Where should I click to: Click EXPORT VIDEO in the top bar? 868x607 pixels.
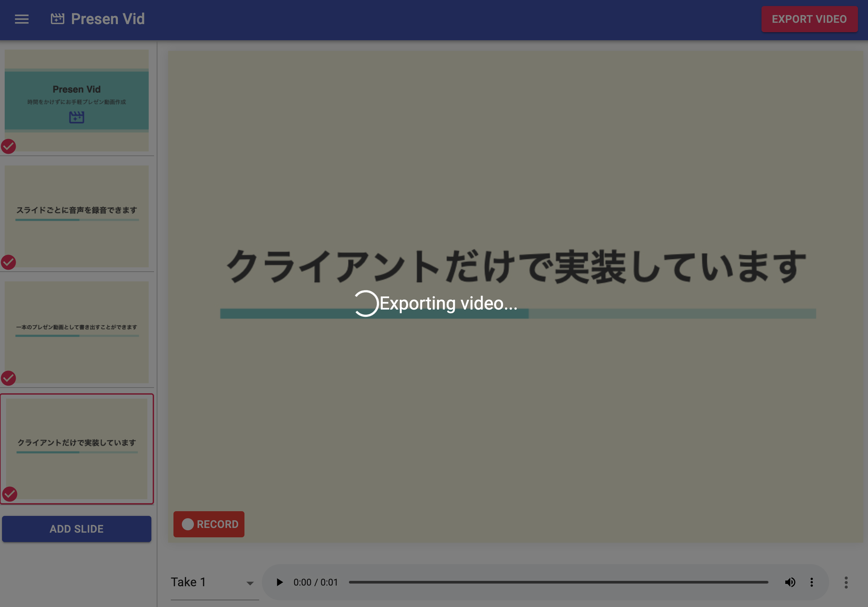tap(810, 19)
